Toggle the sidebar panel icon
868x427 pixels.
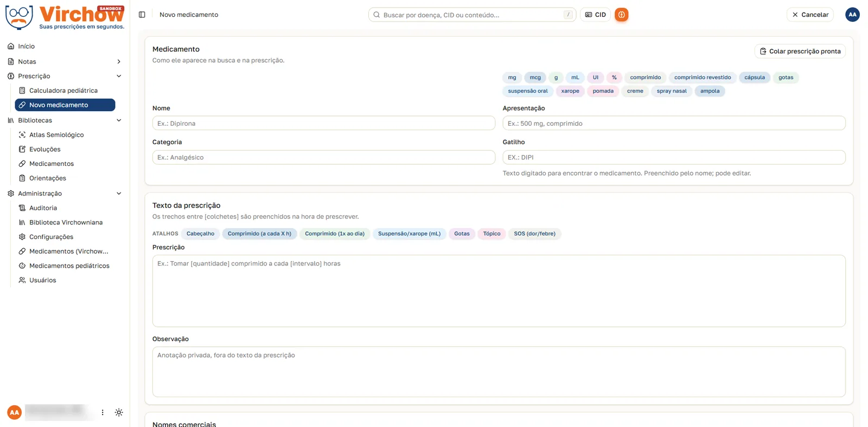click(x=142, y=15)
